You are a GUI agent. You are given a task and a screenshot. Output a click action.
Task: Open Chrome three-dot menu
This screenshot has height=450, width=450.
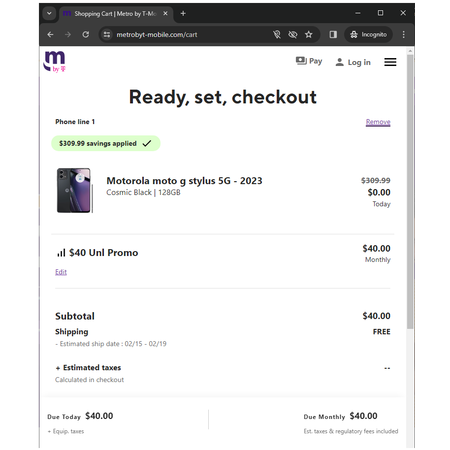tap(404, 34)
